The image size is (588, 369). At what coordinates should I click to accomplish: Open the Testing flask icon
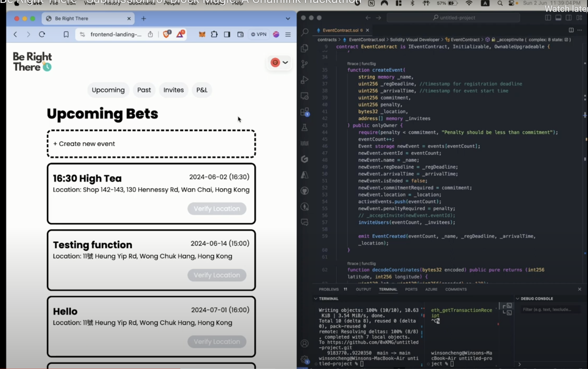click(x=305, y=127)
